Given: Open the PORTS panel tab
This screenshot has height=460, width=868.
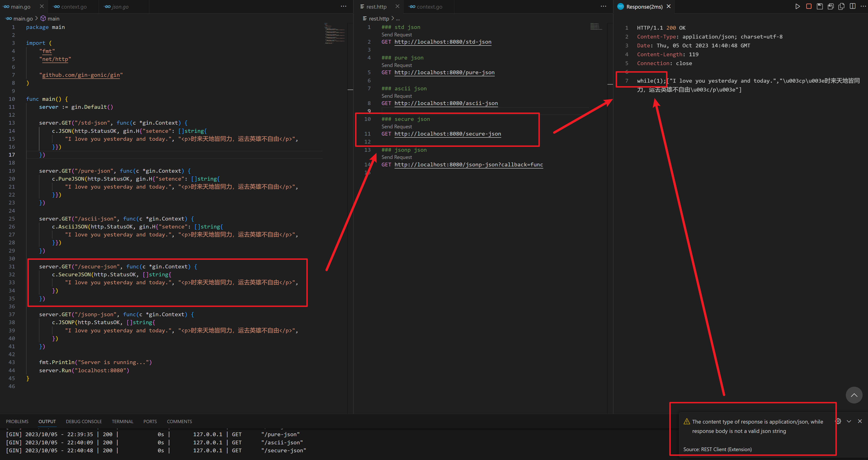Looking at the screenshot, I should click(150, 421).
